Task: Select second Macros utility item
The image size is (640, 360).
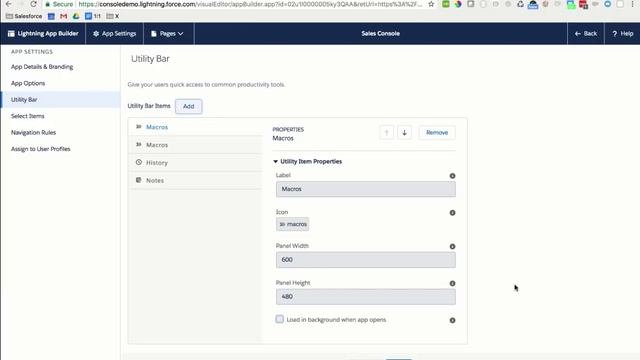Action: (x=196, y=145)
